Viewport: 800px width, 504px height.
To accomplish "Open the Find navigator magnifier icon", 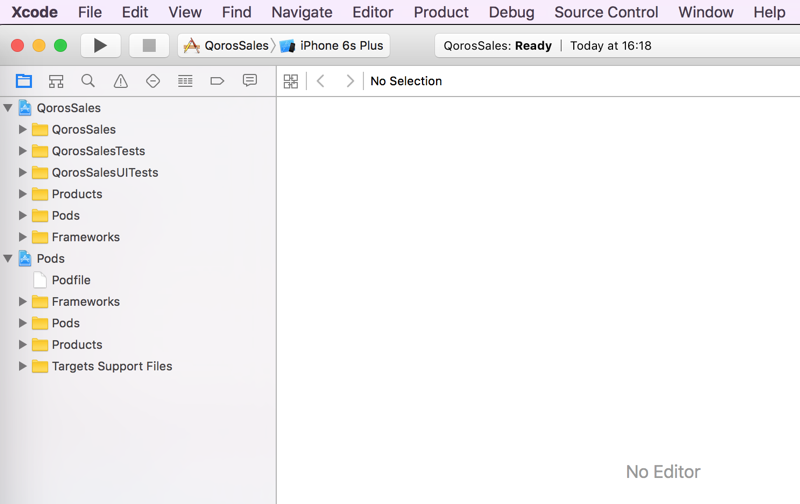I will click(x=88, y=81).
